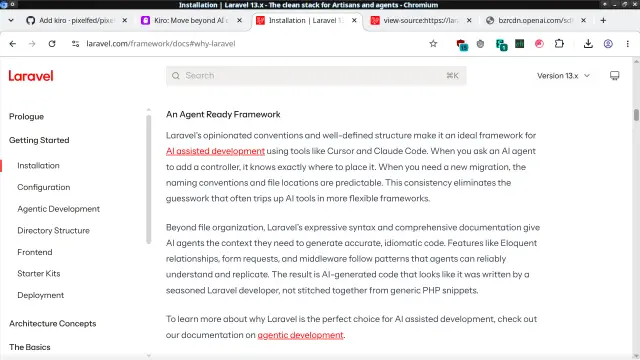Open a new browser tab
640x360 pixels.
[603, 20]
